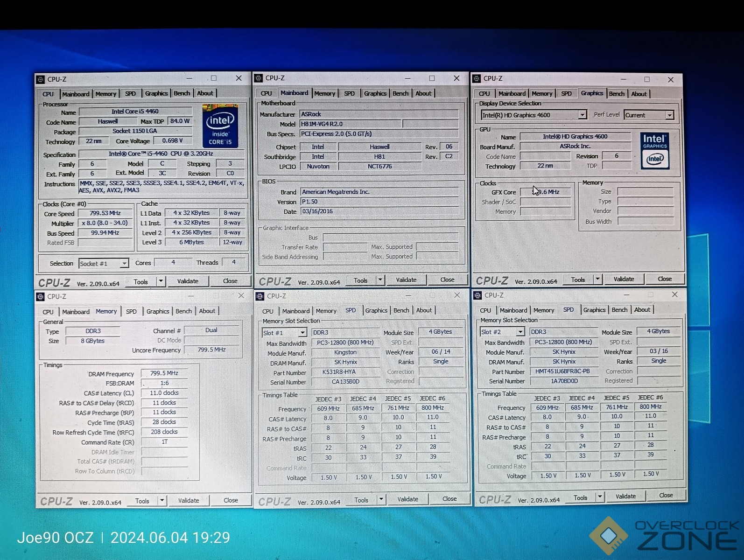Click the 11.0 clocks CAS# Latency value
Viewport: 744px width, 560px height.
tap(164, 393)
